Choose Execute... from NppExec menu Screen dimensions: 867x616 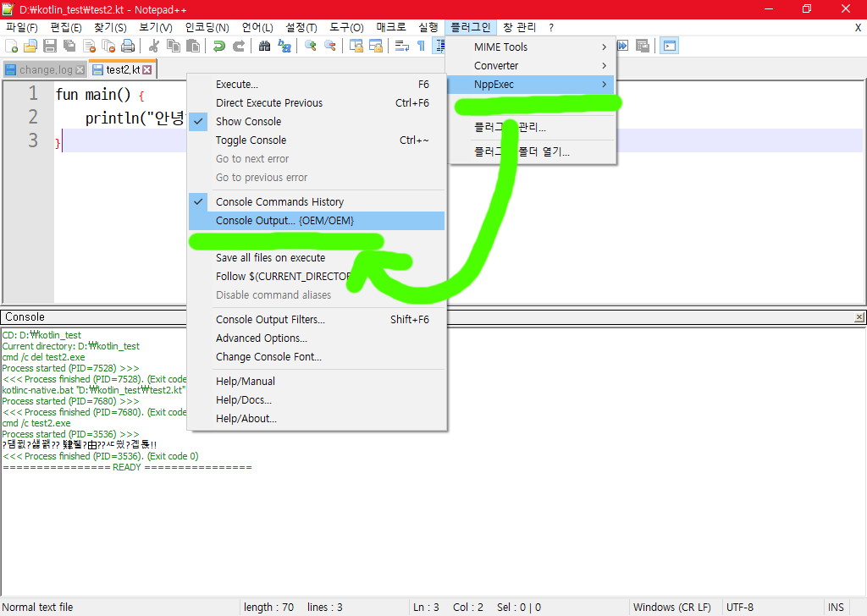(317, 85)
